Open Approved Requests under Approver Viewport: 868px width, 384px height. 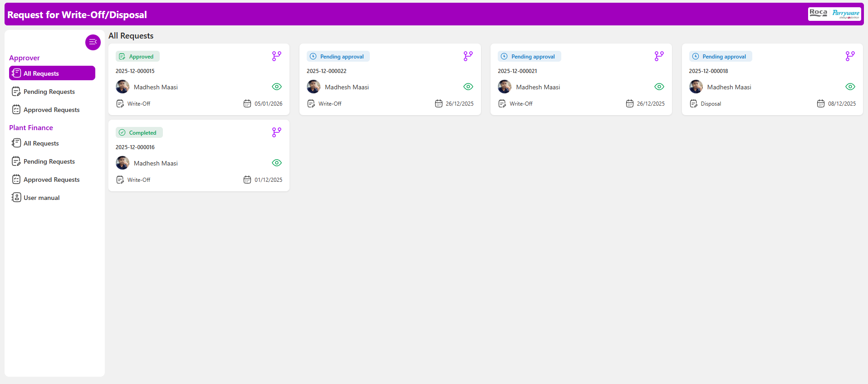coord(51,110)
